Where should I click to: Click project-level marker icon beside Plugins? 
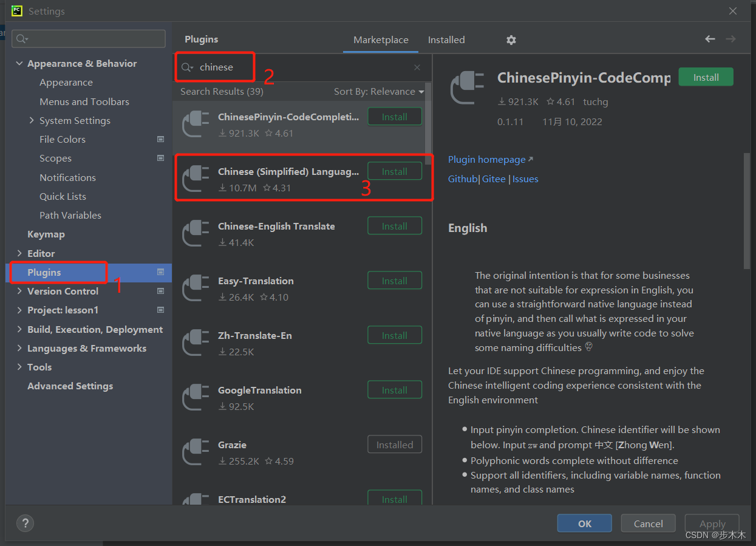click(161, 272)
